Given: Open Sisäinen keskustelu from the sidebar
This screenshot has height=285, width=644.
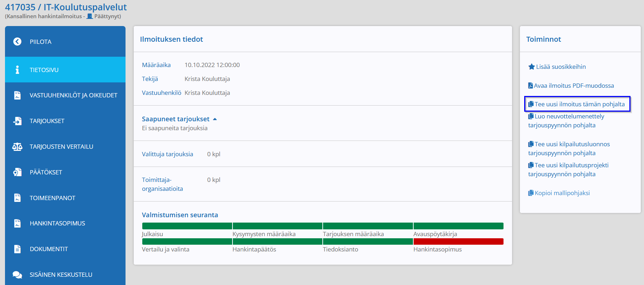Looking at the screenshot, I should [x=65, y=275].
